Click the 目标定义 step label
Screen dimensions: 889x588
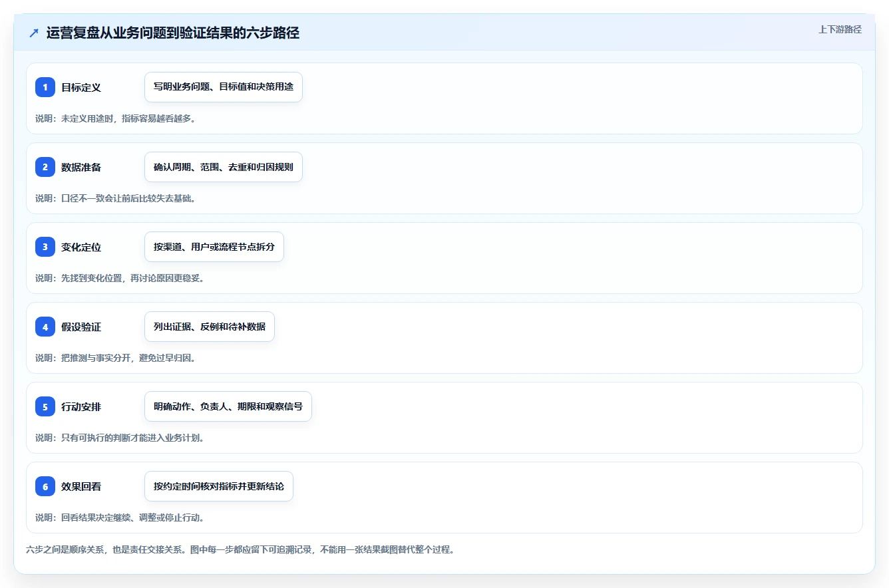(x=81, y=87)
